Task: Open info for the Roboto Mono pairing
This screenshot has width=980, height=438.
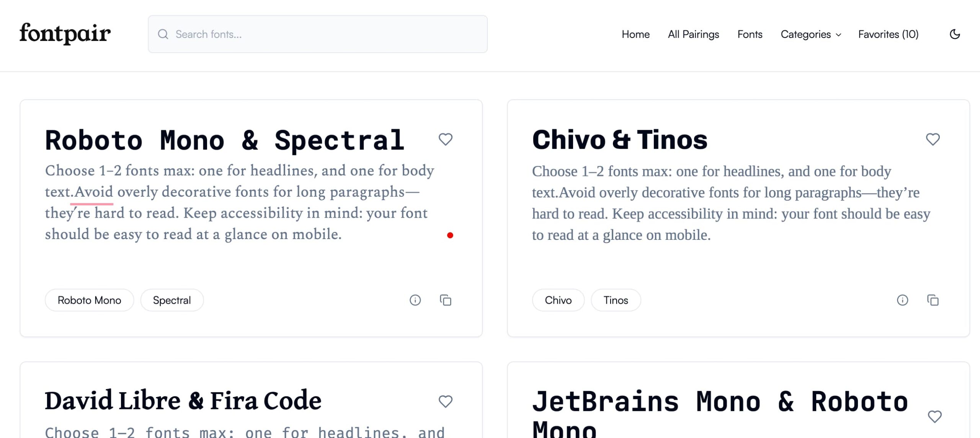Action: tap(415, 300)
